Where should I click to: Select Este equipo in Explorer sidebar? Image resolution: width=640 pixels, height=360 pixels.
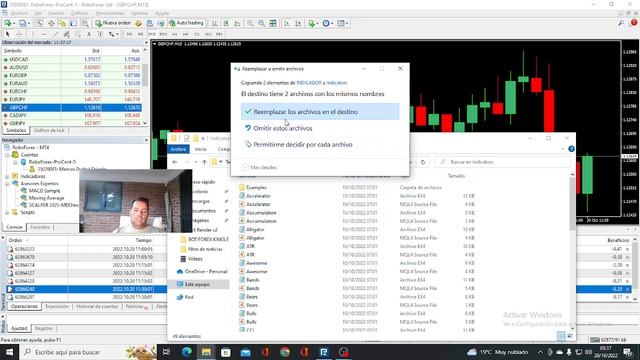coord(197,284)
